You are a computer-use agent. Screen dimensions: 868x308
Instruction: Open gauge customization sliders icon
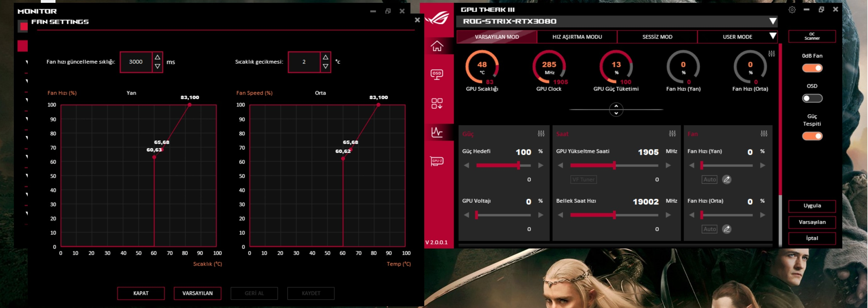pos(772,54)
